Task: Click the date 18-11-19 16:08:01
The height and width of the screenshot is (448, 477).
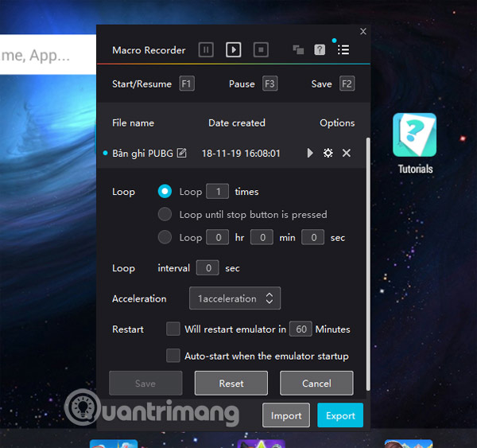Action: tap(241, 154)
